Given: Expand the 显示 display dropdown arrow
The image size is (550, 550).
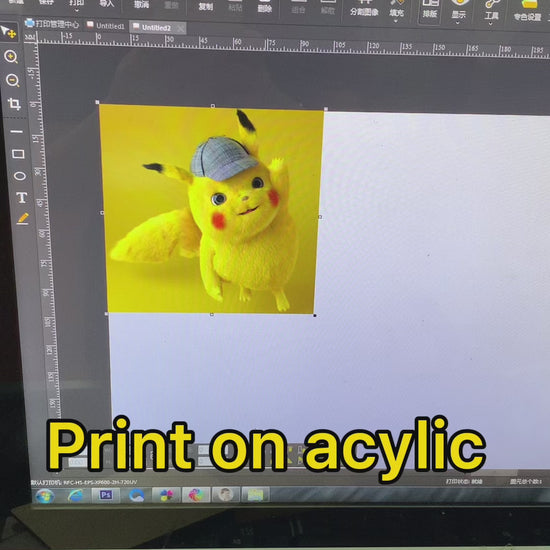Looking at the screenshot, I should tap(458, 23).
